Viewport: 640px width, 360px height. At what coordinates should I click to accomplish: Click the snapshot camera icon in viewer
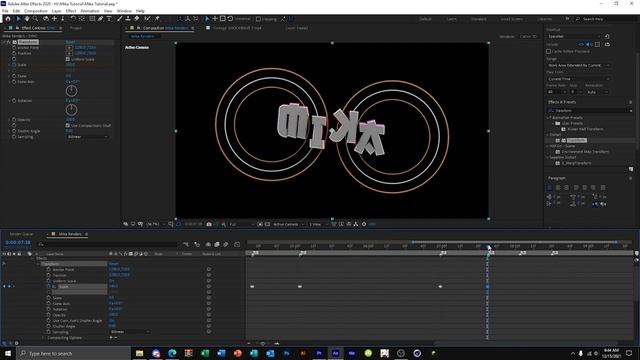[x=209, y=224]
